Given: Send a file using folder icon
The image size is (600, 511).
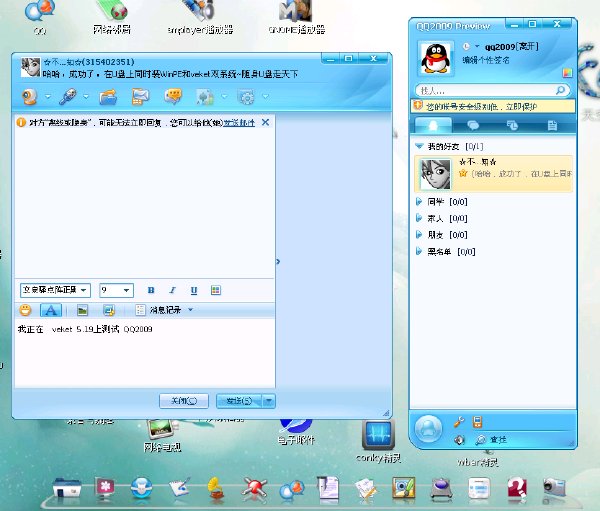Looking at the screenshot, I should pos(108,97).
